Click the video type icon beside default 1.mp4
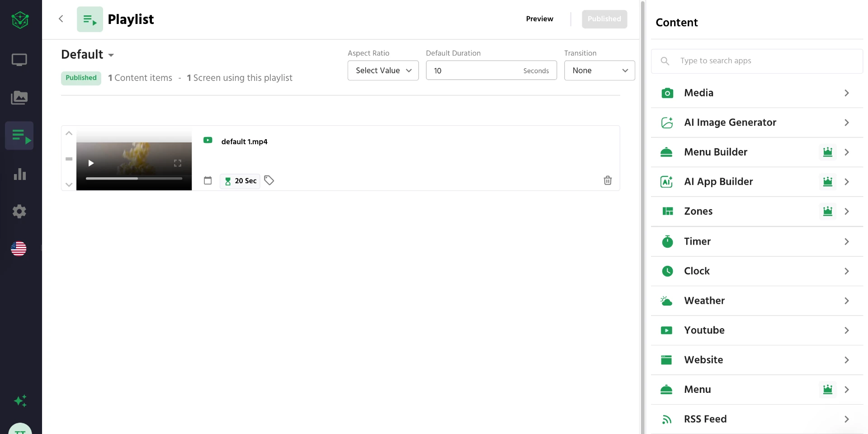The height and width of the screenshot is (434, 868). pos(208,140)
